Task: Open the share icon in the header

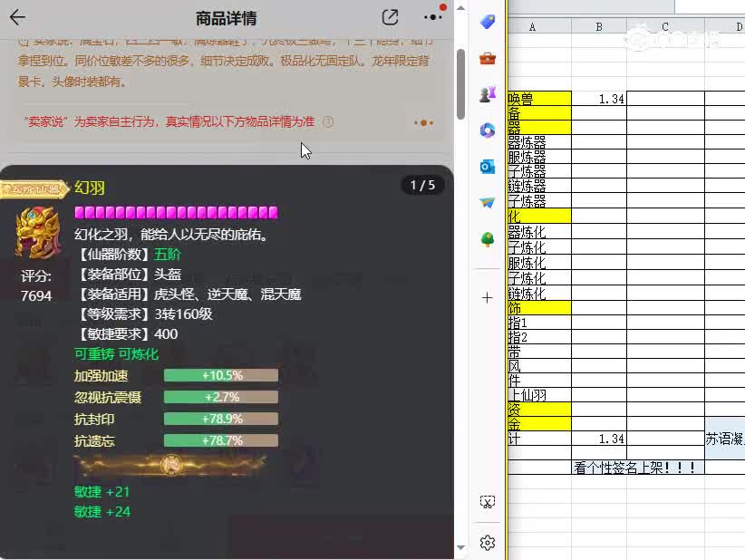Action: click(390, 17)
